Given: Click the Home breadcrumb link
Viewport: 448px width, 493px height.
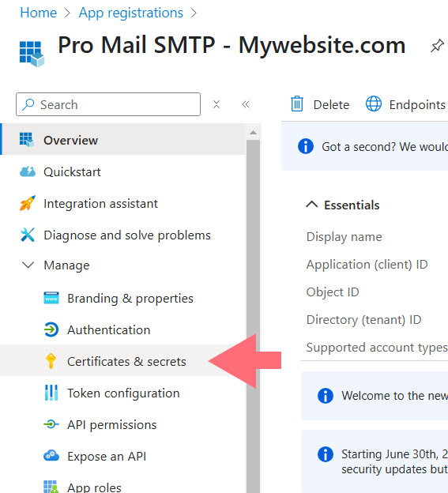Looking at the screenshot, I should pos(39,13).
